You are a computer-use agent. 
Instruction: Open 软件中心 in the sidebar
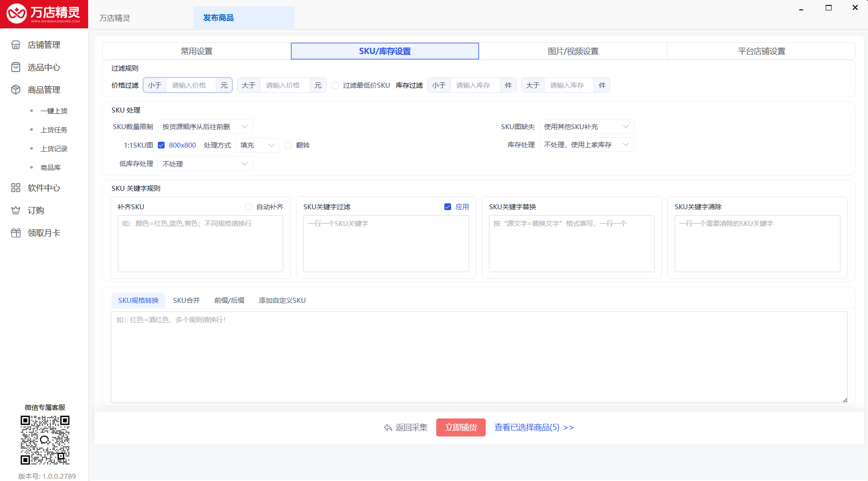pyautogui.click(x=44, y=188)
